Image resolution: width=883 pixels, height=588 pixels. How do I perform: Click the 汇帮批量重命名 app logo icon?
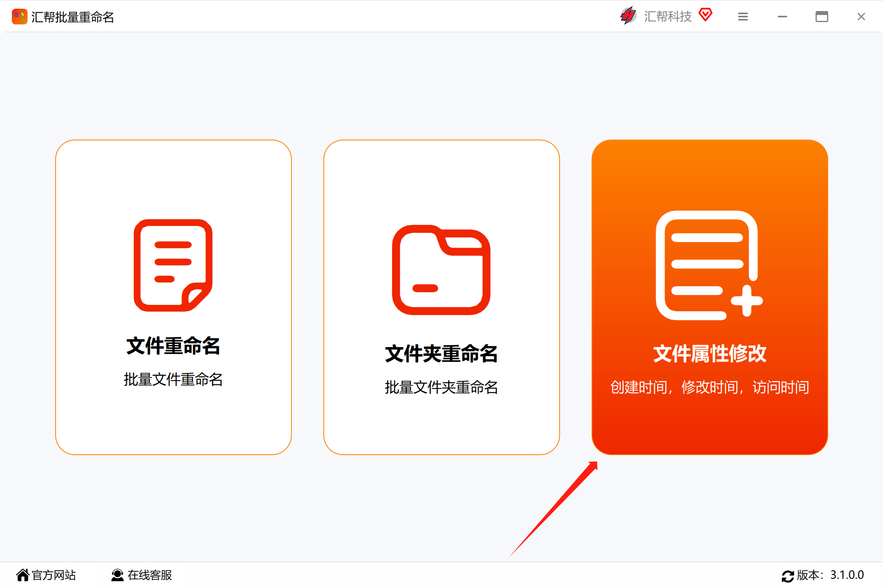(19, 17)
